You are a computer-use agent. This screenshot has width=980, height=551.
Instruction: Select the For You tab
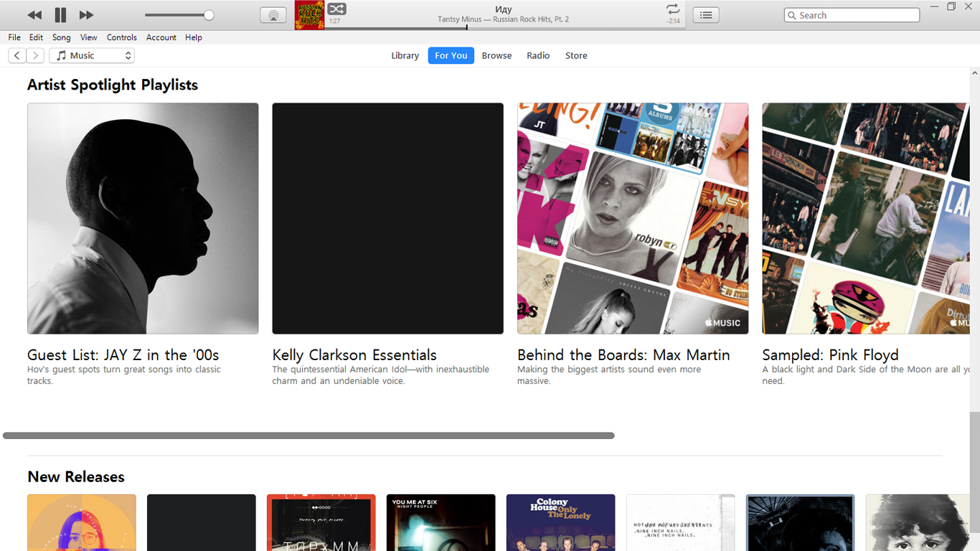pos(451,55)
